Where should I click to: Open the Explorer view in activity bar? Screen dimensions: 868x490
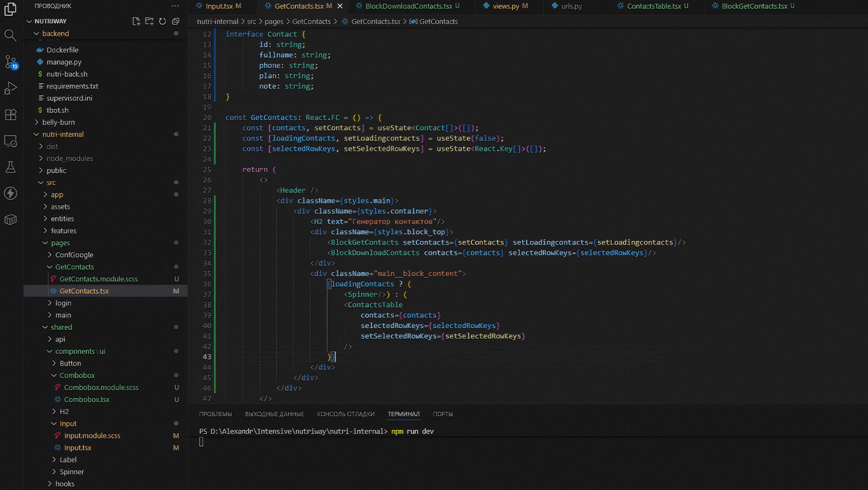10,9
